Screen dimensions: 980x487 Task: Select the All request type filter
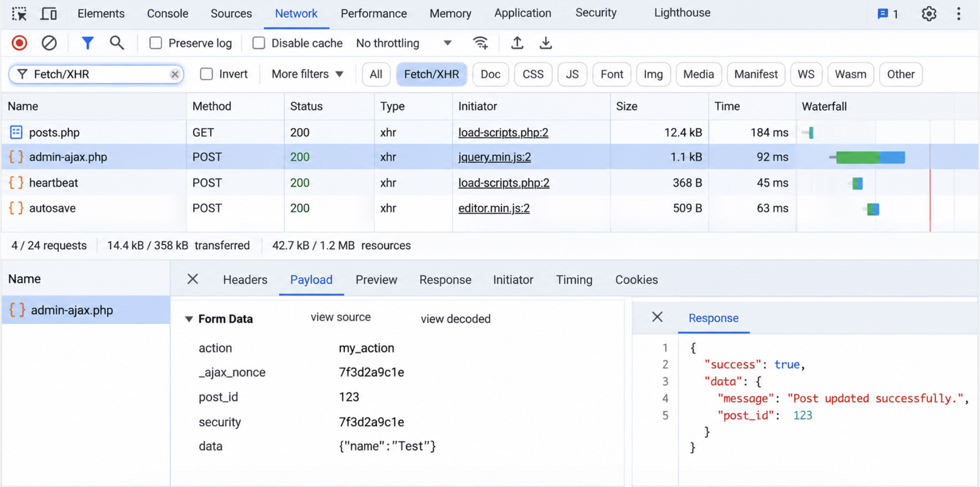[376, 74]
